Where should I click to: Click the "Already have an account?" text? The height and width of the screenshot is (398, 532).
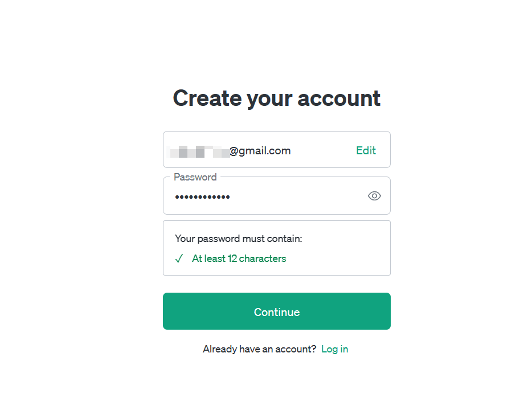pos(259,349)
